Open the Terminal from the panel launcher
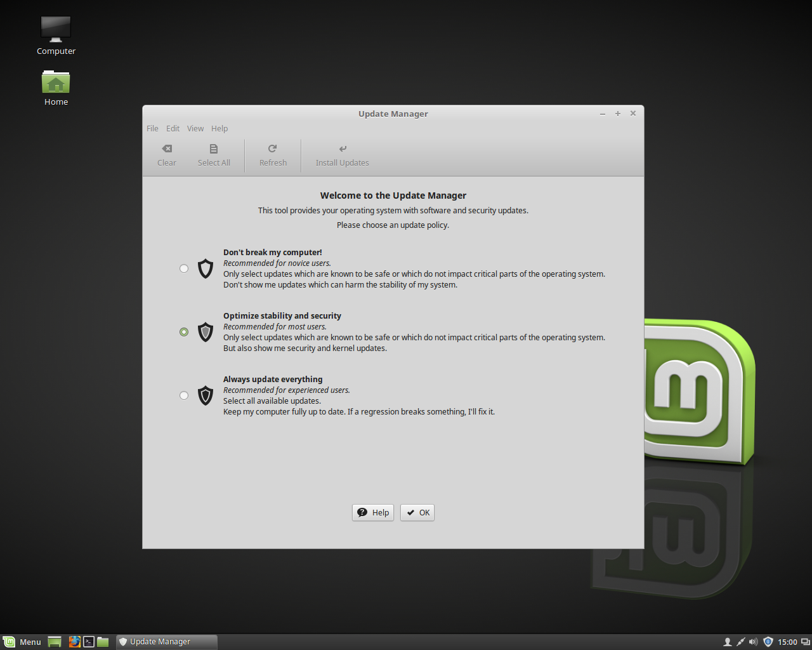The width and height of the screenshot is (812, 650). coord(89,642)
